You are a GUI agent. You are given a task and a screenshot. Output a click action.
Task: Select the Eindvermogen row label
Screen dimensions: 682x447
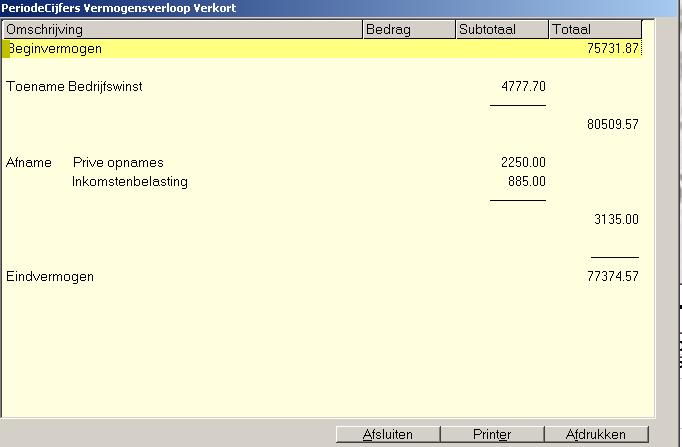tap(50, 277)
